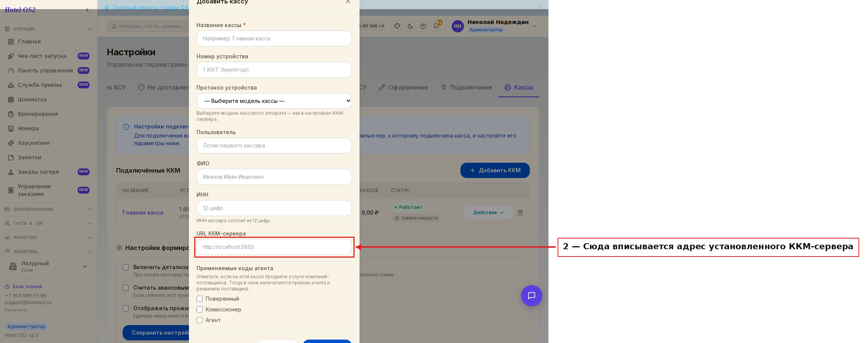This screenshot has width=868, height=343.
Task: Click the Пользователь login field
Action: pyautogui.click(x=274, y=146)
